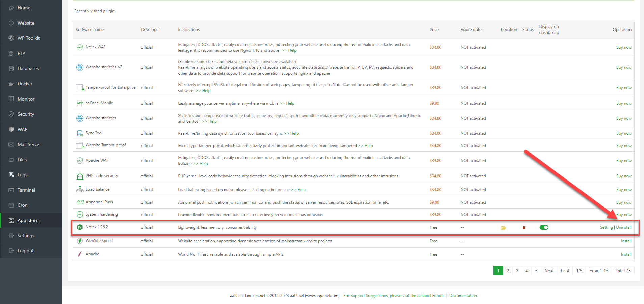Click Buy now for Website statistics-v2
644x304 pixels.
click(x=624, y=67)
